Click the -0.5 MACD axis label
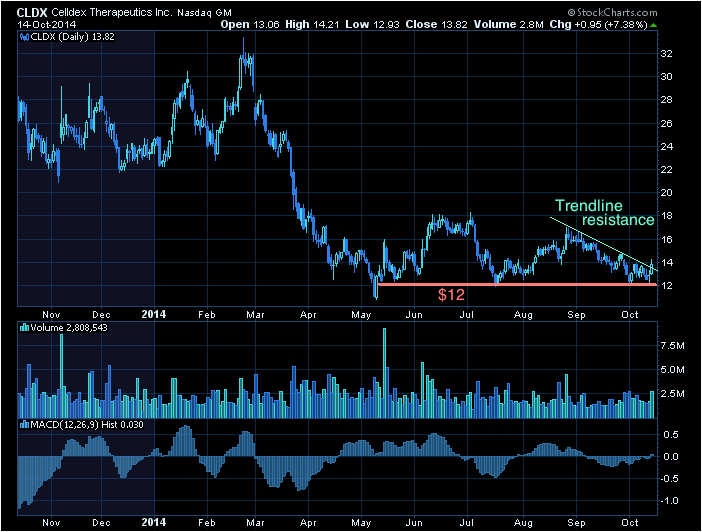Image resolution: width=702 pixels, height=532 pixels. (x=668, y=479)
